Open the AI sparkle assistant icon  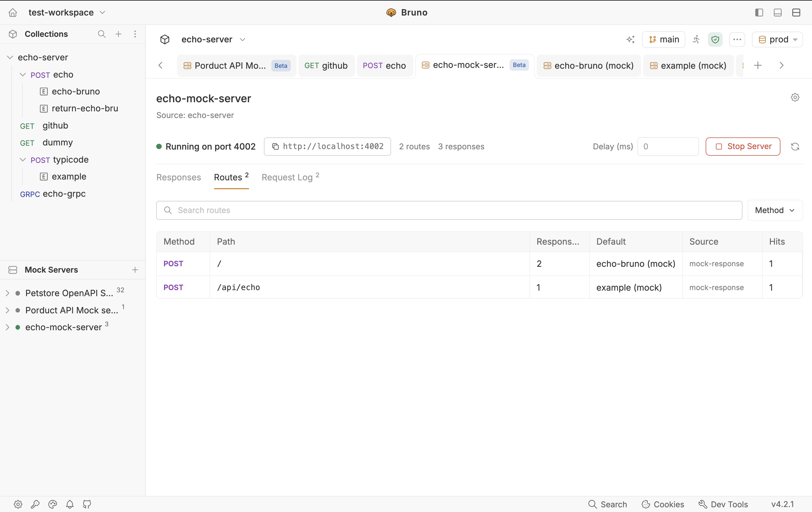(x=630, y=39)
